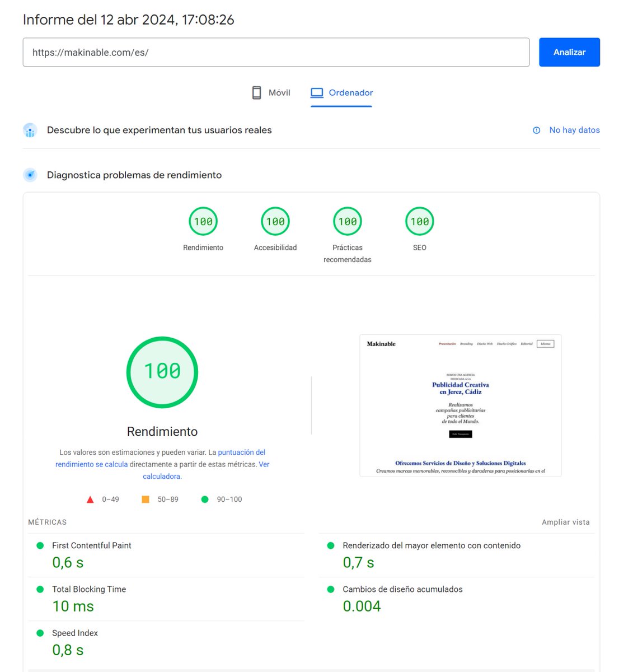Open the Ver calculadora link
The width and height of the screenshot is (619, 672).
[x=206, y=470]
